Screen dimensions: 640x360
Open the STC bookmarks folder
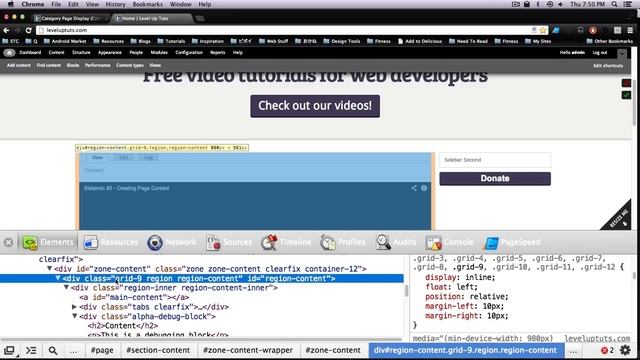(x=11, y=41)
